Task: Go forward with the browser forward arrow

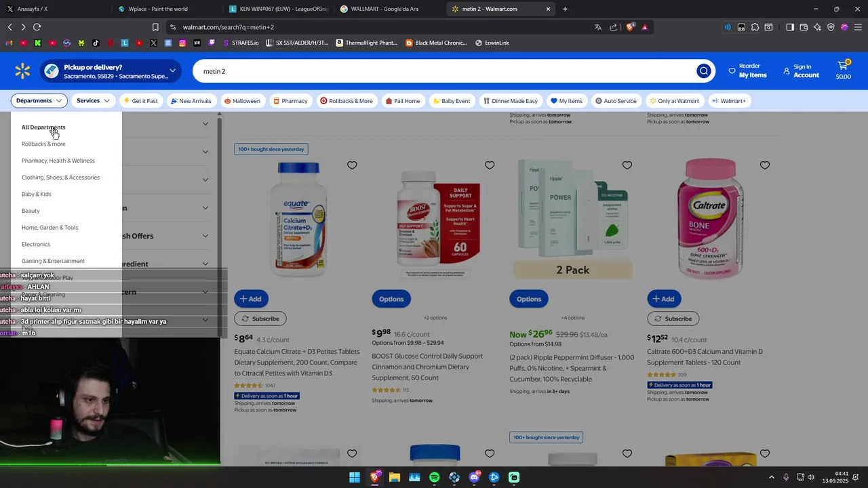Action: (23, 27)
